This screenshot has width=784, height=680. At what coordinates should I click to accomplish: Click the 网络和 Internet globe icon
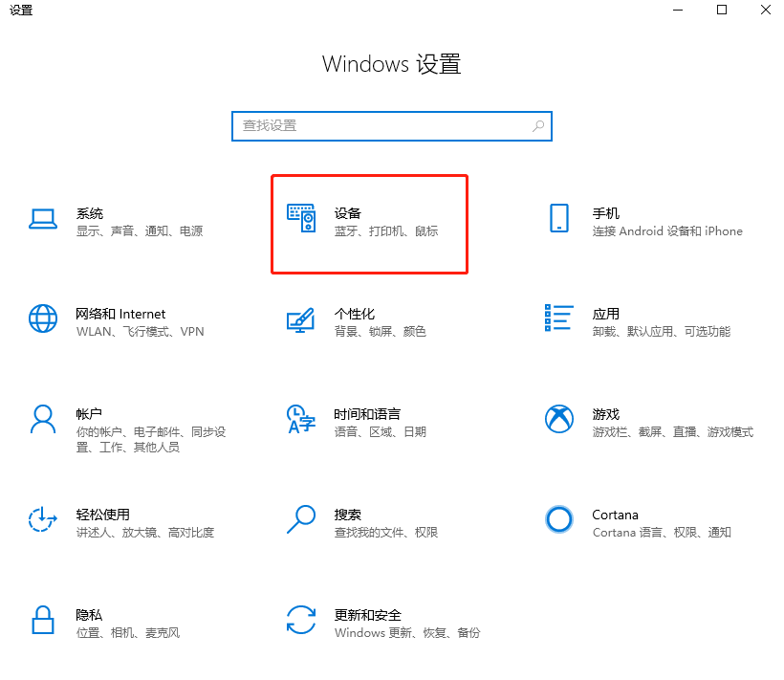point(43,318)
